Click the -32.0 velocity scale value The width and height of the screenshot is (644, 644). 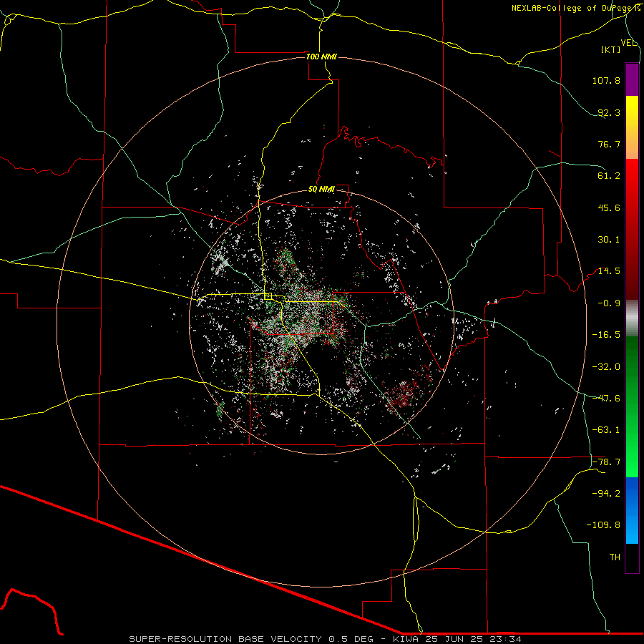pos(606,366)
